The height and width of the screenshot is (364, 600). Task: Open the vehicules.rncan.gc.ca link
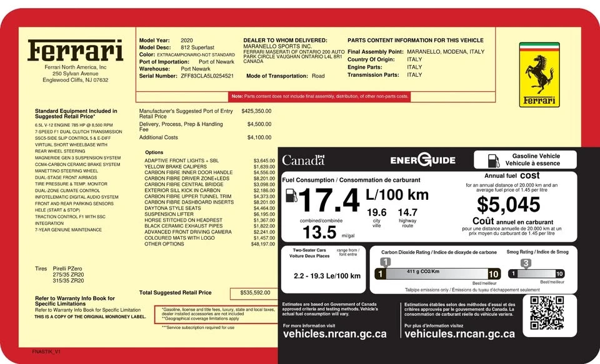click(x=459, y=334)
